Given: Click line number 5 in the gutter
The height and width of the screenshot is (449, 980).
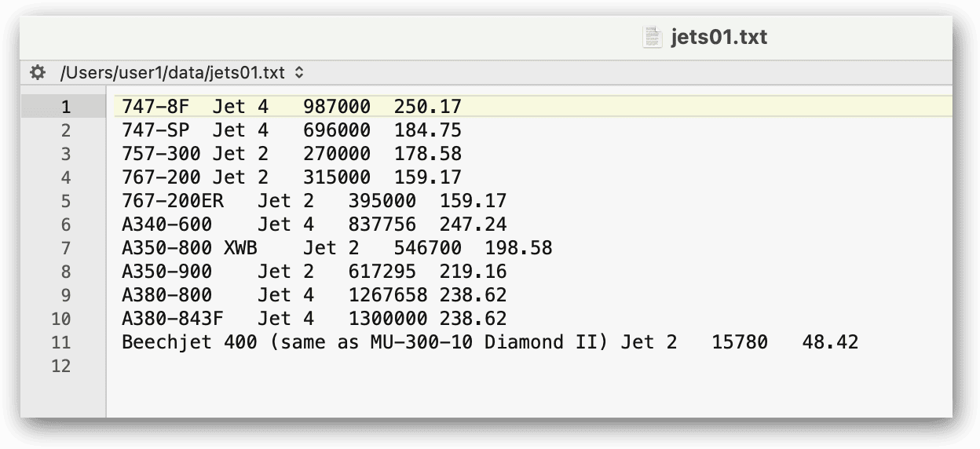Looking at the screenshot, I should pos(65,201).
